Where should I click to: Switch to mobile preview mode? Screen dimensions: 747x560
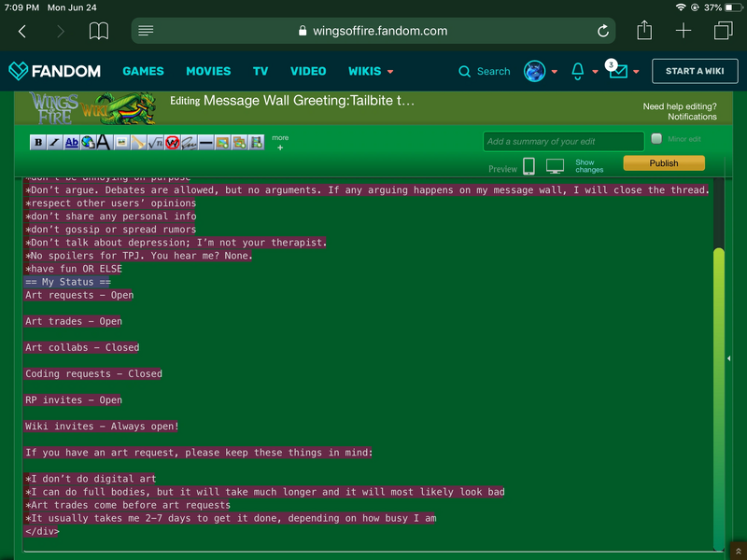(x=529, y=165)
